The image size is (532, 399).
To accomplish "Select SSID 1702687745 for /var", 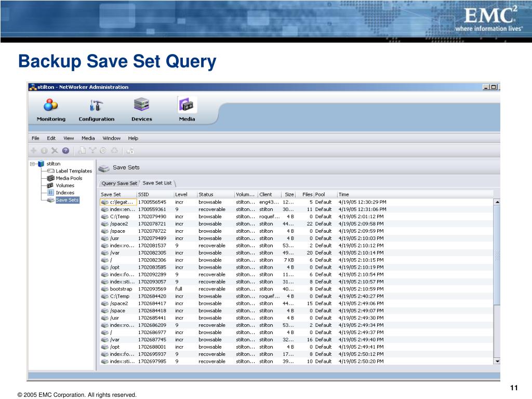I will coord(152,340).
